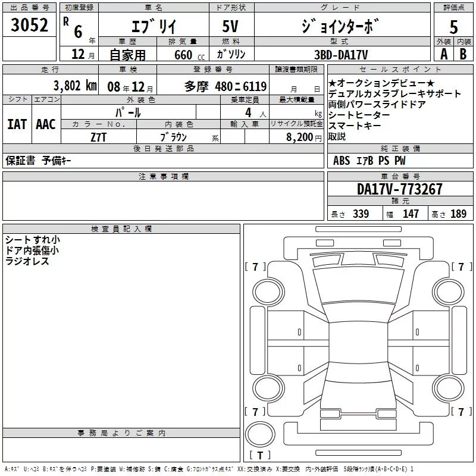Click the spare tire circle marked T

coord(260,434)
